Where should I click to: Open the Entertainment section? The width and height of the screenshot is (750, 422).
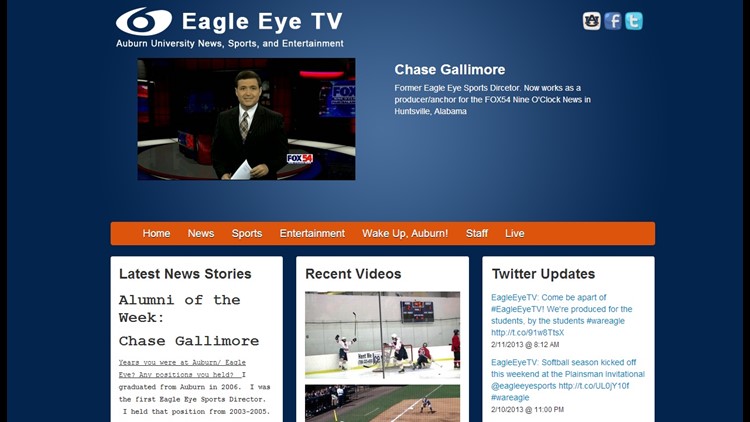(312, 233)
